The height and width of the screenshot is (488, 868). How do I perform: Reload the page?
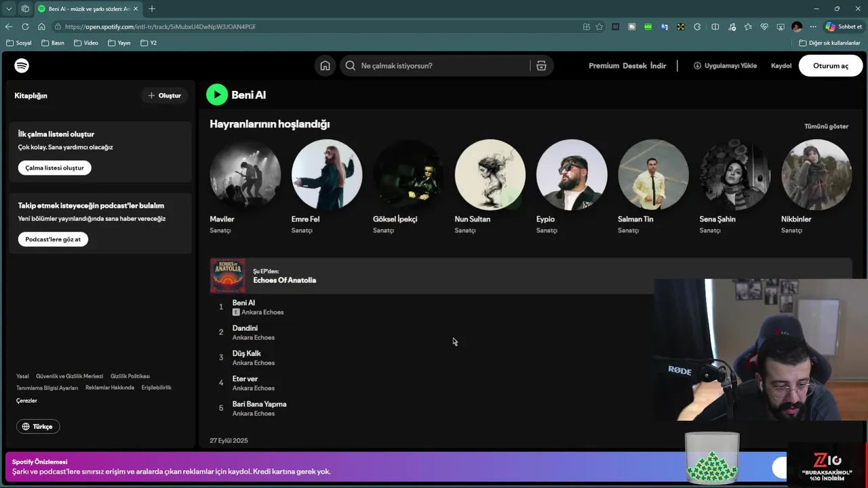click(25, 26)
